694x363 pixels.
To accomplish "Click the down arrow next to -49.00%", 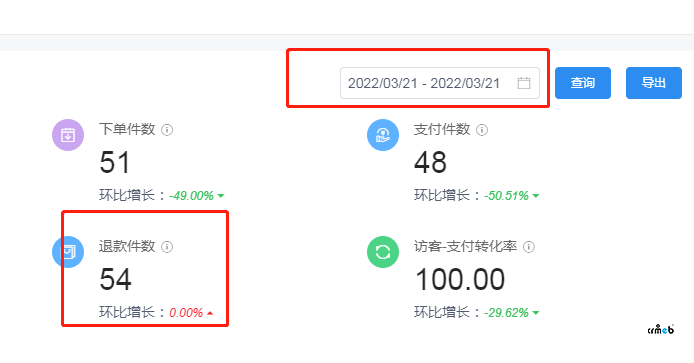I will 221,196.
